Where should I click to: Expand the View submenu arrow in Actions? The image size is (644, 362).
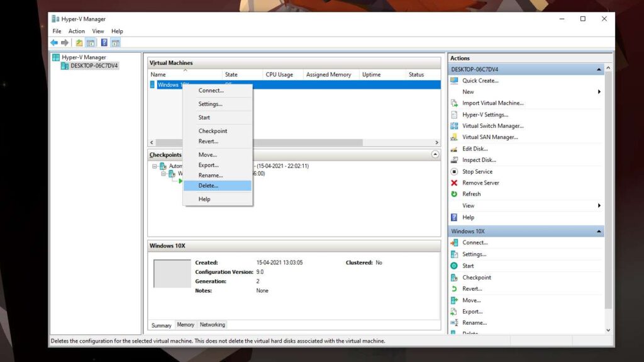[599, 206]
